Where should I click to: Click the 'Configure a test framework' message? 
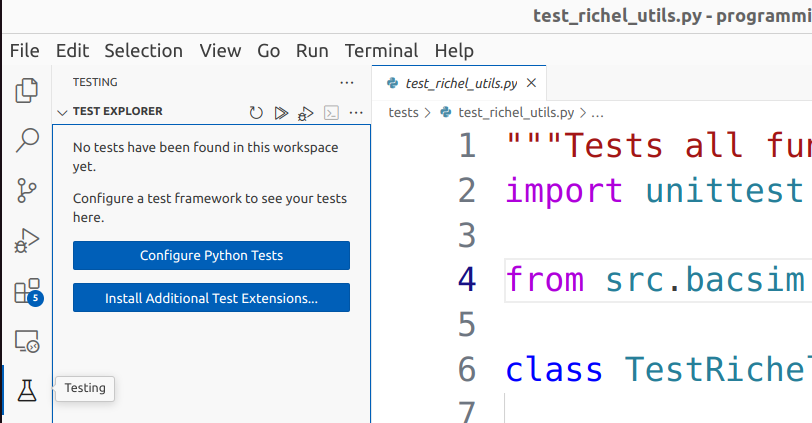tap(210, 208)
